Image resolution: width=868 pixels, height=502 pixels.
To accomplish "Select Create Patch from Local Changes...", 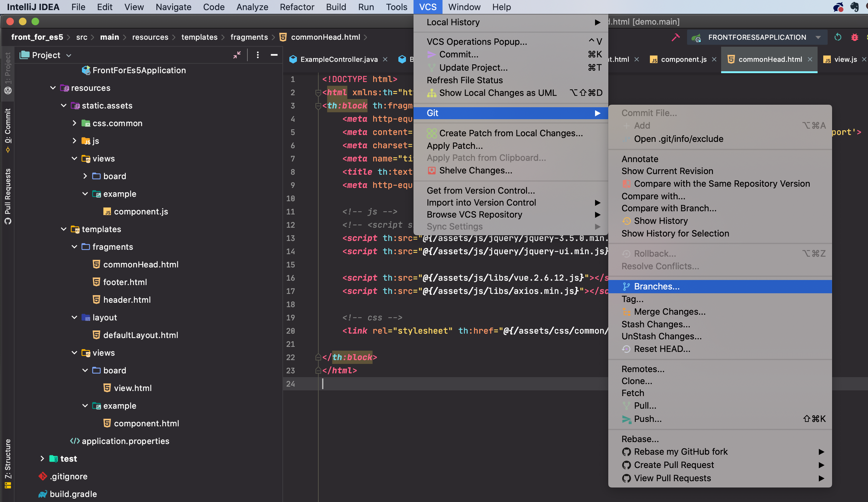I will tap(511, 133).
